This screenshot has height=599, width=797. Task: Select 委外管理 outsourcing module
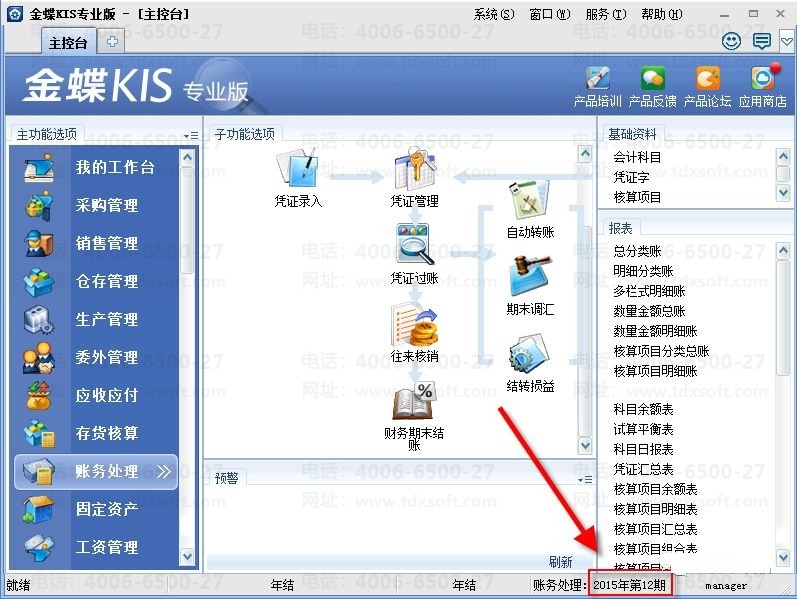coord(98,357)
